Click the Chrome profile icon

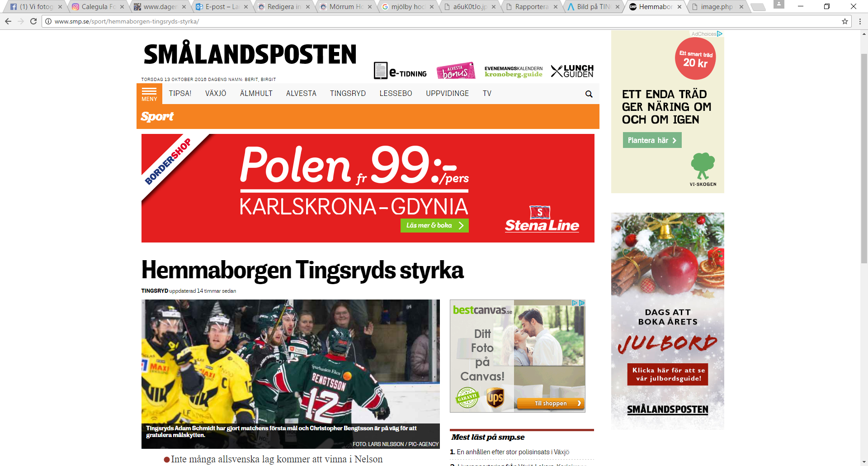pyautogui.click(x=778, y=5)
